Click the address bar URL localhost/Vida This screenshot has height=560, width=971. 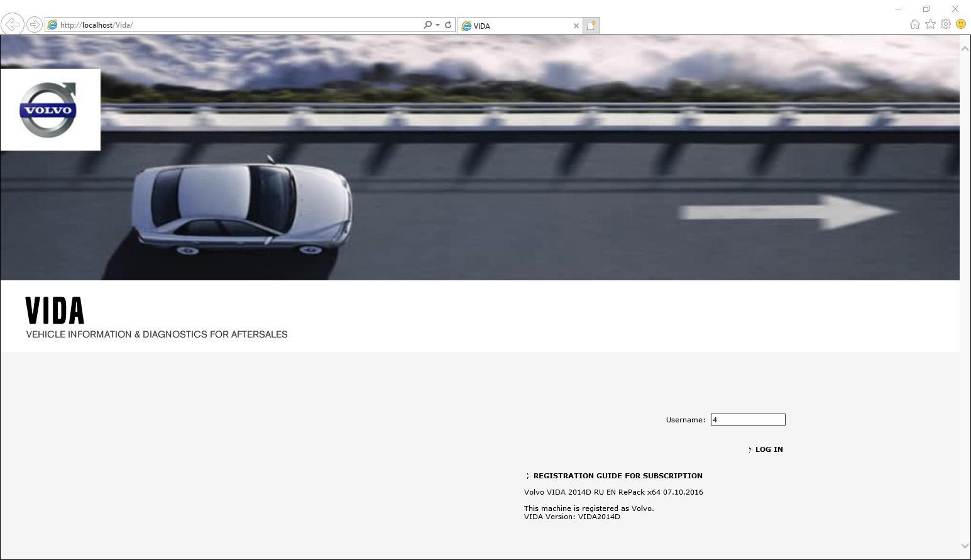coord(97,25)
